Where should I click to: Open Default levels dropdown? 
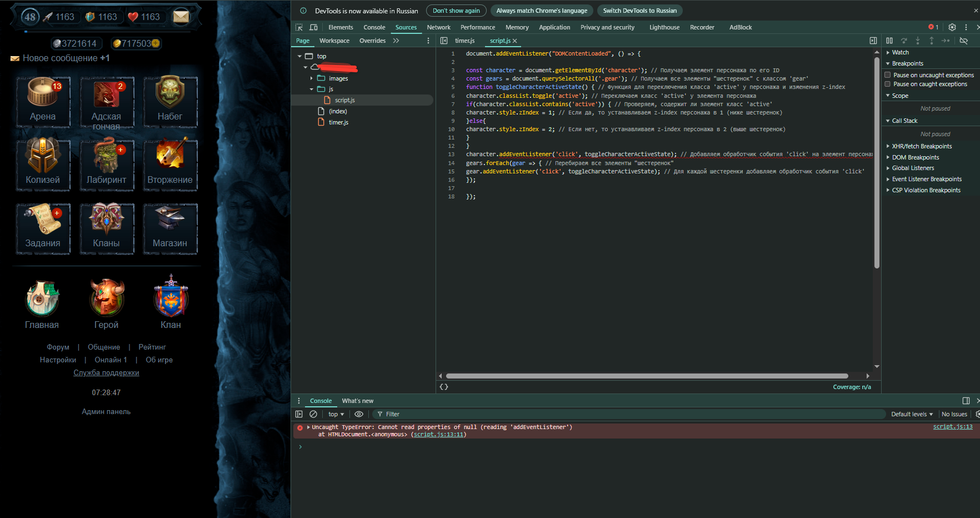coord(912,414)
